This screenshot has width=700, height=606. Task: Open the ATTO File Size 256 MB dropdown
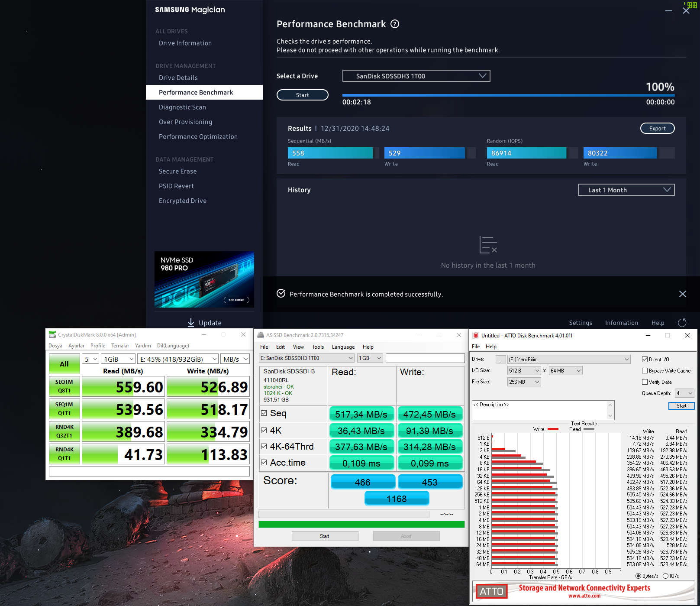point(524,382)
